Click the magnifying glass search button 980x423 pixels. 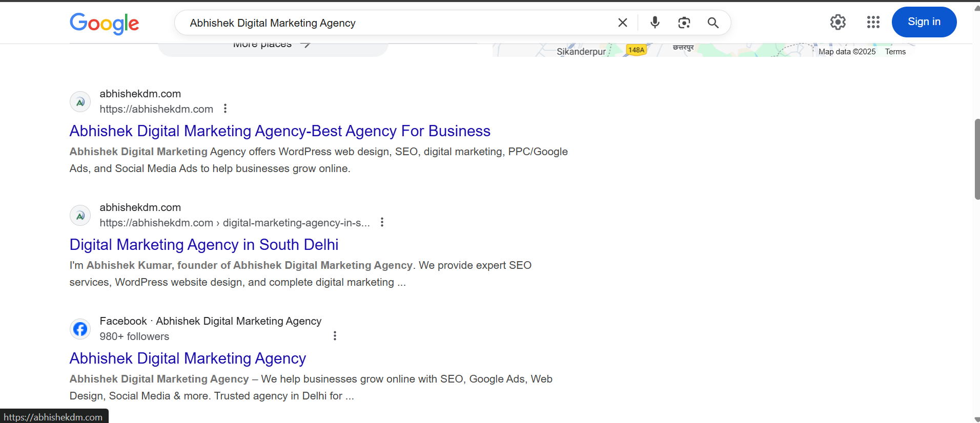pos(713,23)
